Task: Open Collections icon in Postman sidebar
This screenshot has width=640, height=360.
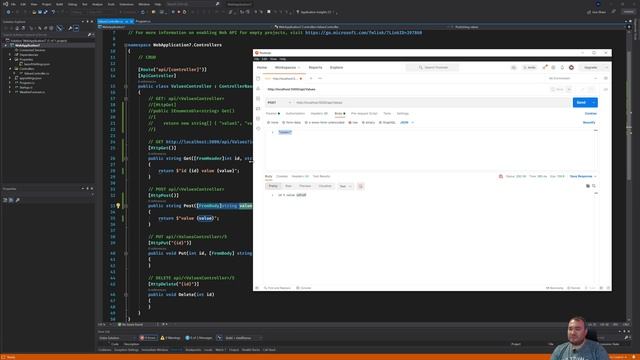Action: [258, 78]
